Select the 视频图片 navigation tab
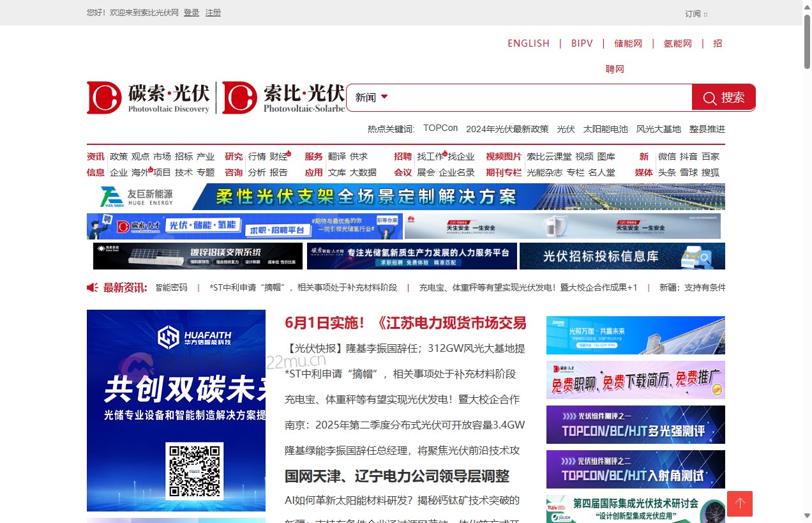 [504, 156]
